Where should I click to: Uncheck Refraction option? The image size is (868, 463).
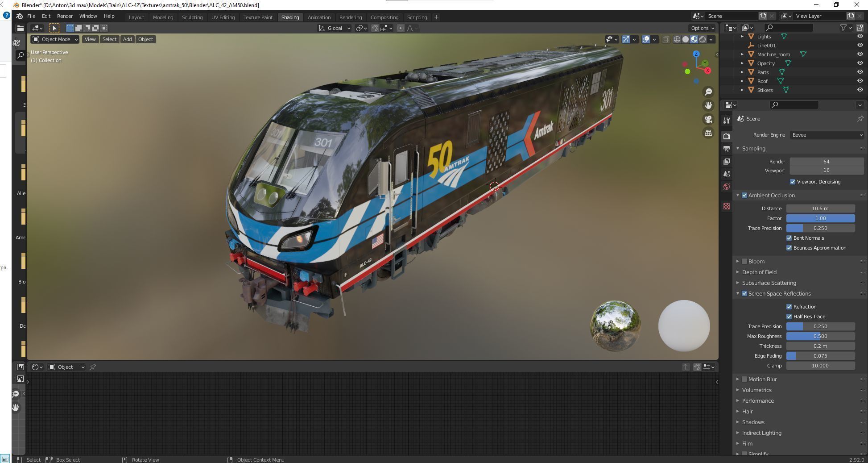click(789, 307)
